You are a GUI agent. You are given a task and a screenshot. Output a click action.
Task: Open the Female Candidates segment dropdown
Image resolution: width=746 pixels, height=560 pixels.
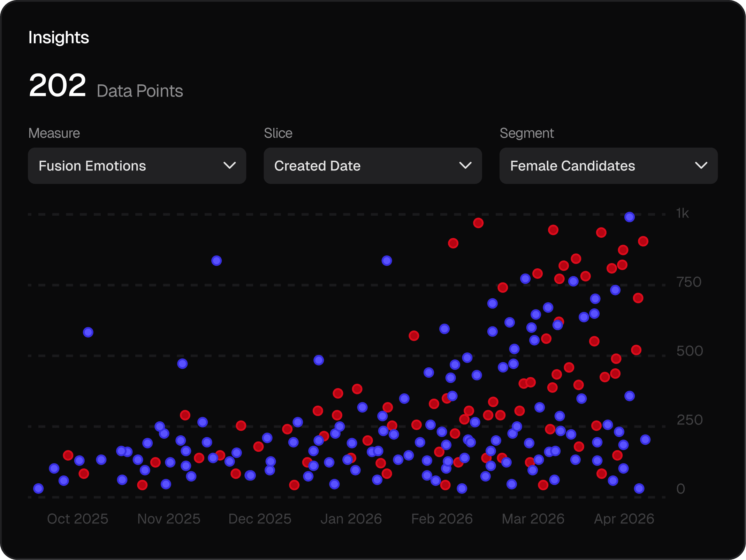(x=608, y=166)
